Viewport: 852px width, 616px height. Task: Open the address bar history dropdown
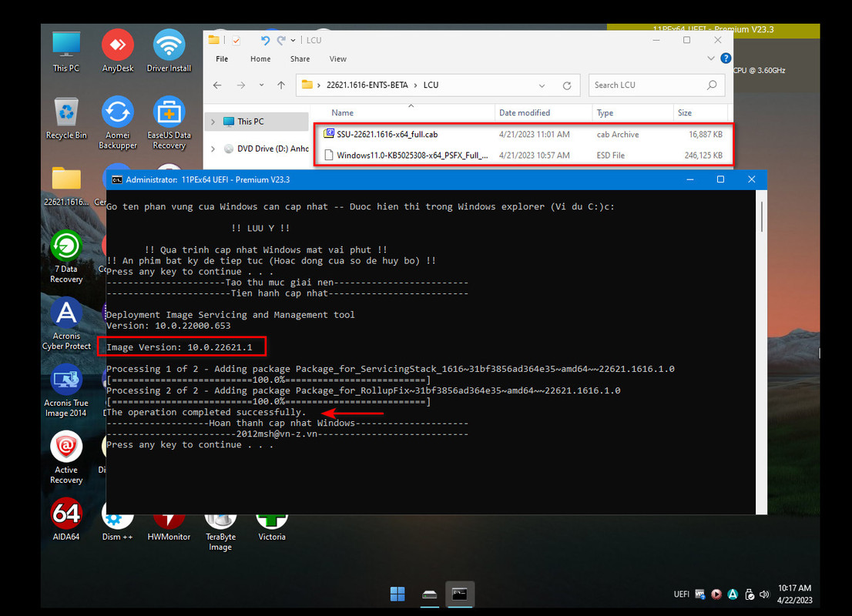pos(542,85)
